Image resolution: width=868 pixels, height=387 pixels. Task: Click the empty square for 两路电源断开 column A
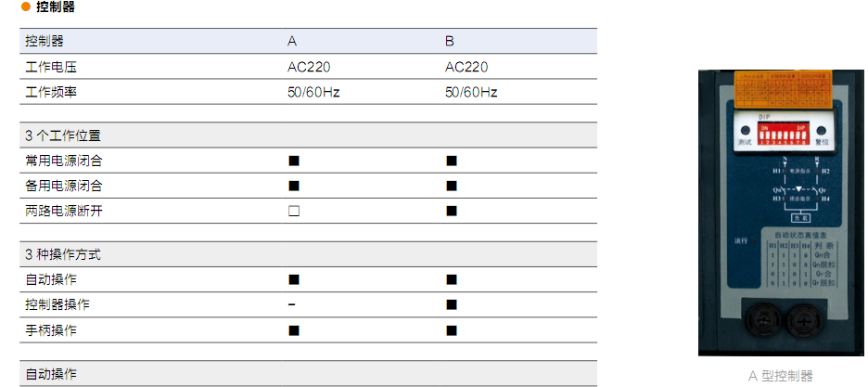click(294, 211)
